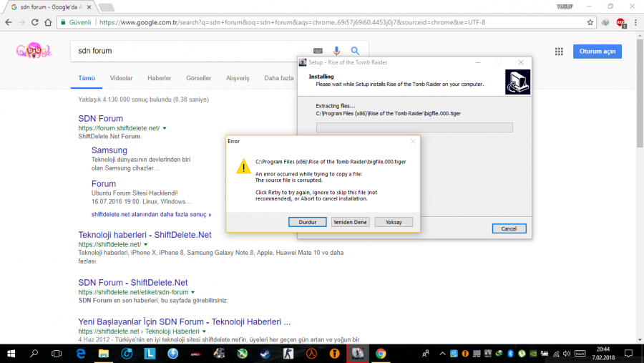Click the page vertical scrollbar
This screenshot has width=644, height=363.
(640, 93)
